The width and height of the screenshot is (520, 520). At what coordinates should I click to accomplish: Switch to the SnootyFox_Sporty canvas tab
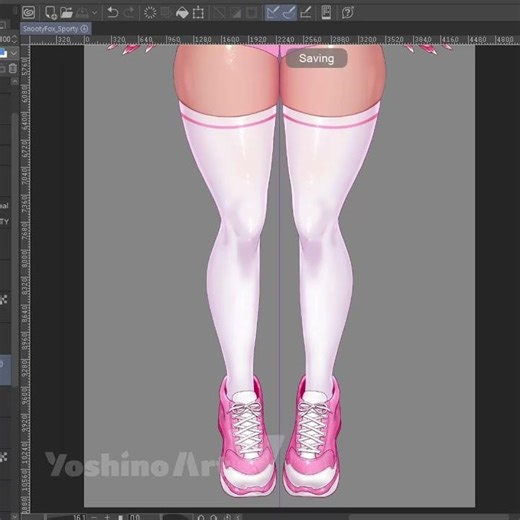pyautogui.click(x=55, y=29)
